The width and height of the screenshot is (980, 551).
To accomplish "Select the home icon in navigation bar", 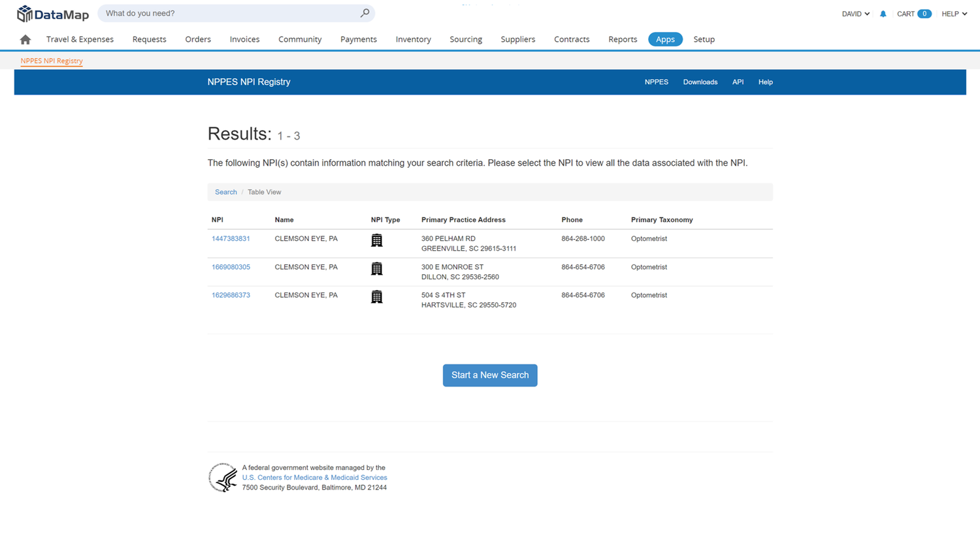I will click(24, 39).
